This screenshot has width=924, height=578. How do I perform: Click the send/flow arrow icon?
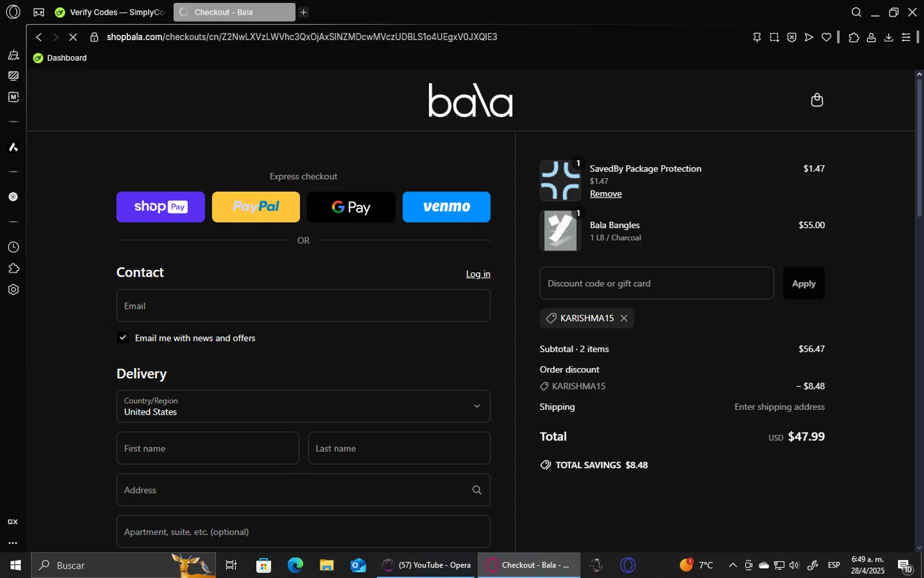[x=809, y=38]
